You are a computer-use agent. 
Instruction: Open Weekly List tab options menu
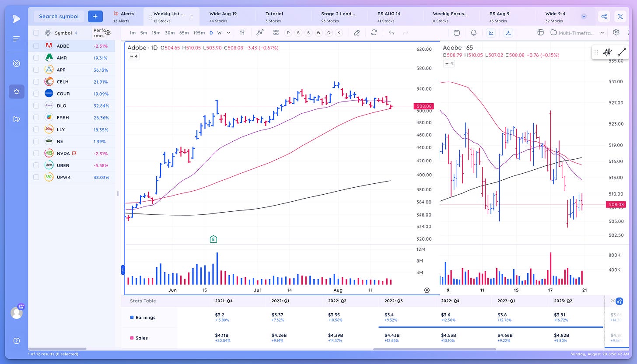point(192,17)
